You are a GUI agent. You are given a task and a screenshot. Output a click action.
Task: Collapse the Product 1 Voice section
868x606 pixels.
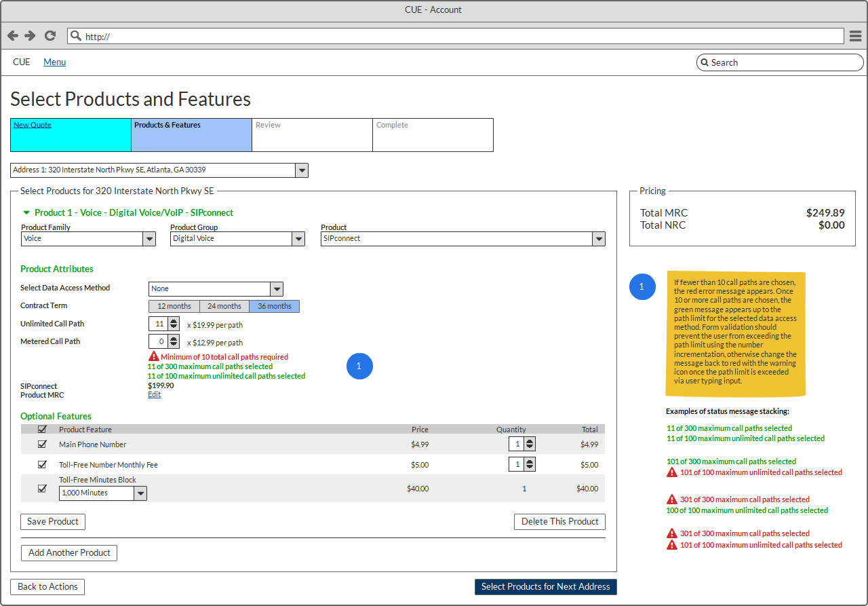tap(26, 213)
